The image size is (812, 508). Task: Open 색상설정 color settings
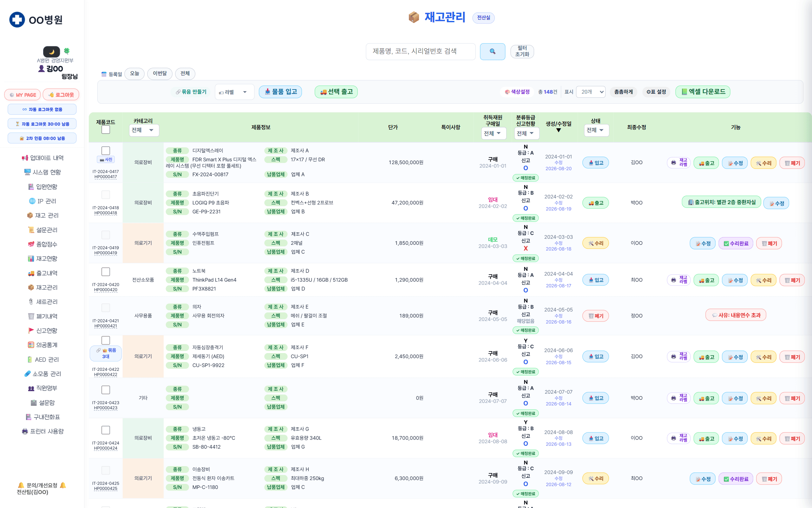[517, 92]
